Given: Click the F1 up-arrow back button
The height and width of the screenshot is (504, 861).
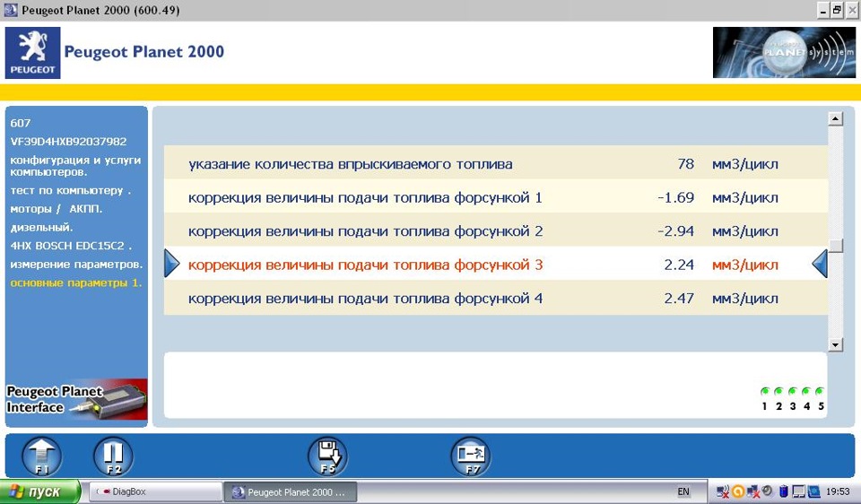Looking at the screenshot, I should tap(42, 456).
